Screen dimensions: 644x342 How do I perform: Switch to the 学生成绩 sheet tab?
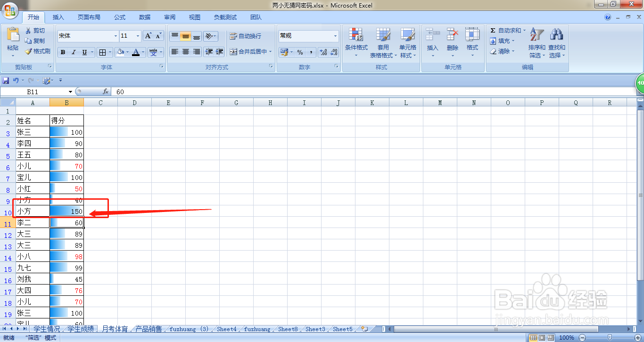[x=81, y=329]
